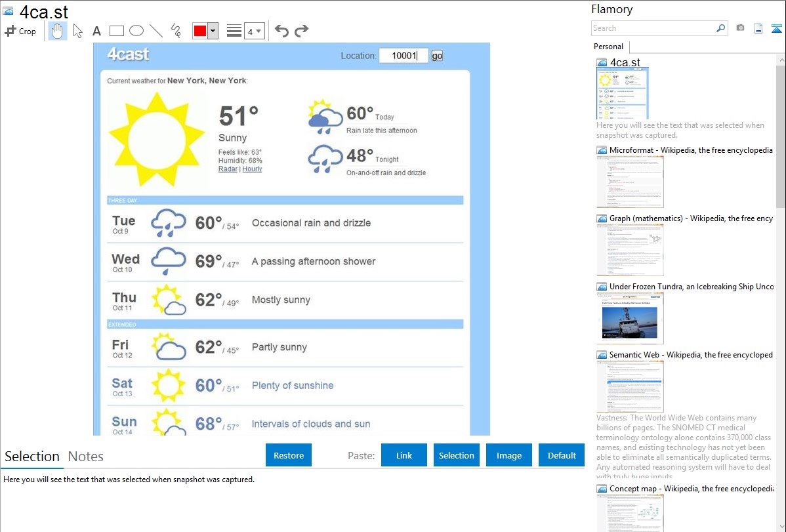Click the blue collapse-to-top icon
The width and height of the screenshot is (786, 532).
776,28
